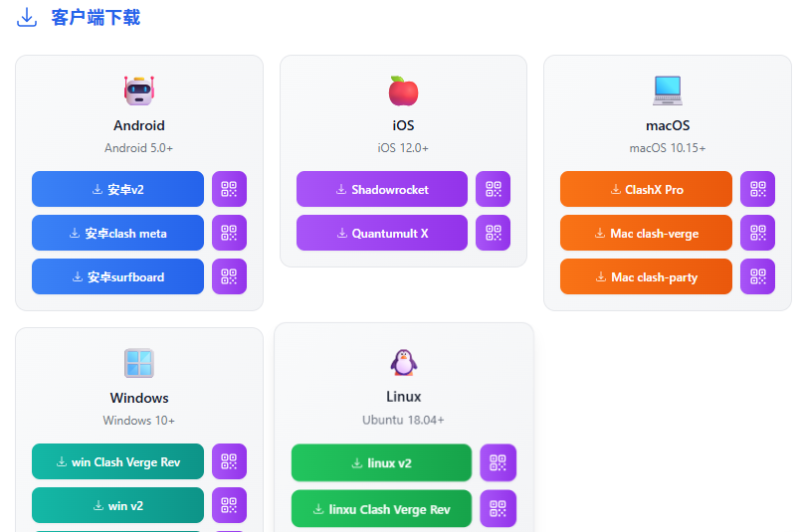Download the 安卓v2 client
The width and height of the screenshot is (801, 532).
(x=117, y=189)
